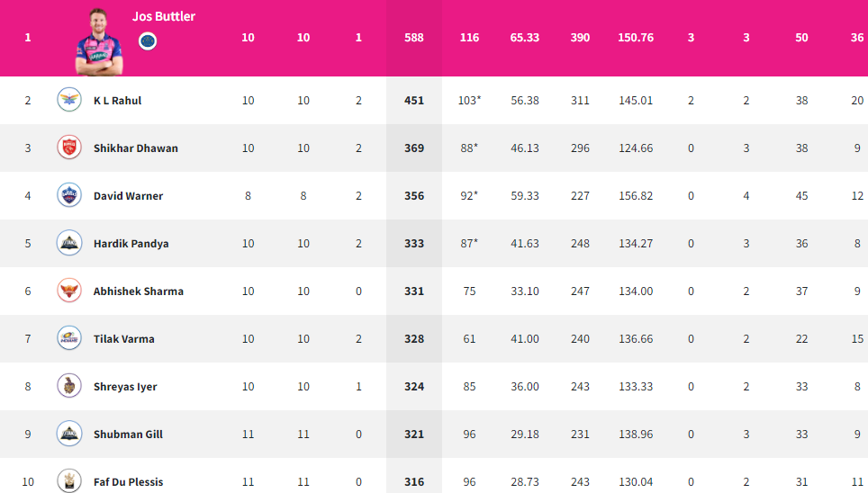Open the Jos Buttler player name link
868x493 pixels.
click(164, 16)
